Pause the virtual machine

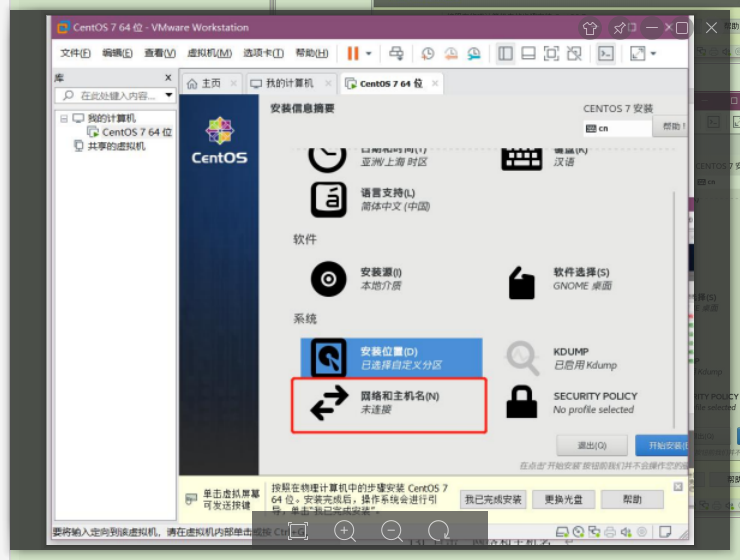(x=353, y=53)
